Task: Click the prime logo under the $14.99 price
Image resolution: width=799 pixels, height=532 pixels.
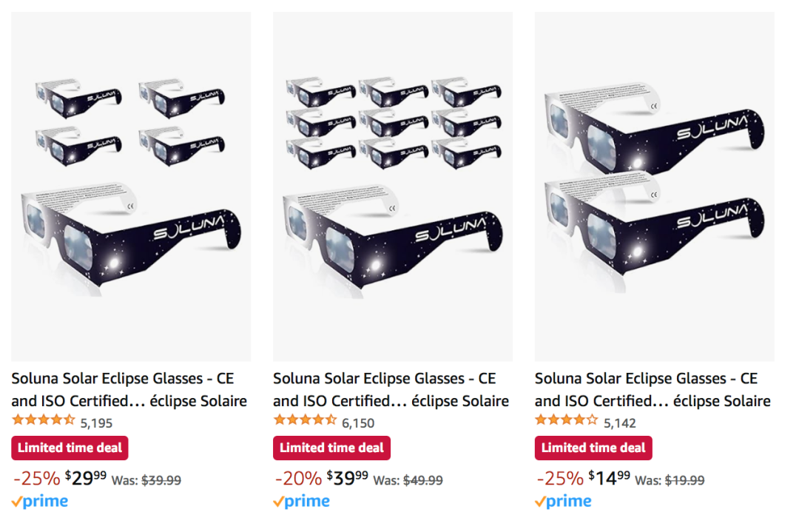Action: tap(564, 502)
